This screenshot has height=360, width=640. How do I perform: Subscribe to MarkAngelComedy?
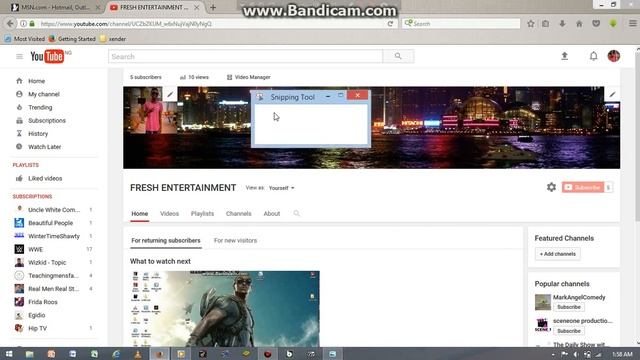pos(569,307)
